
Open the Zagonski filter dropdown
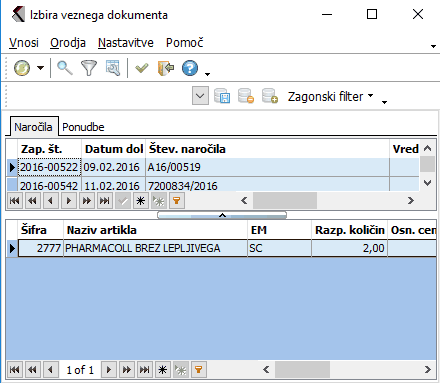coord(330,97)
